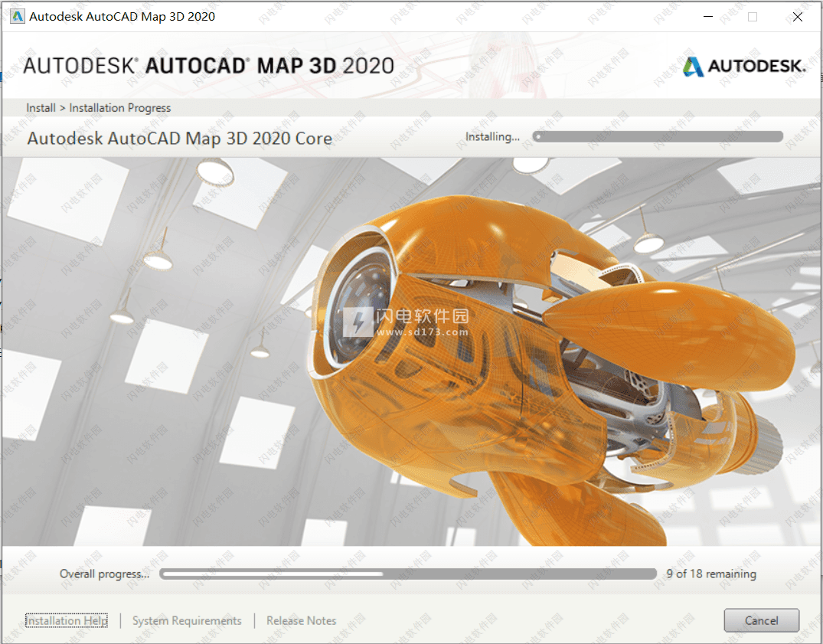Click the 'Install > Installation Progress' breadcrumb

point(99,108)
